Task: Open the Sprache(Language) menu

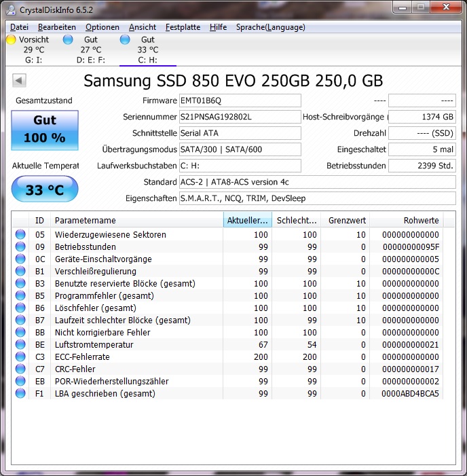Action: coord(270,27)
